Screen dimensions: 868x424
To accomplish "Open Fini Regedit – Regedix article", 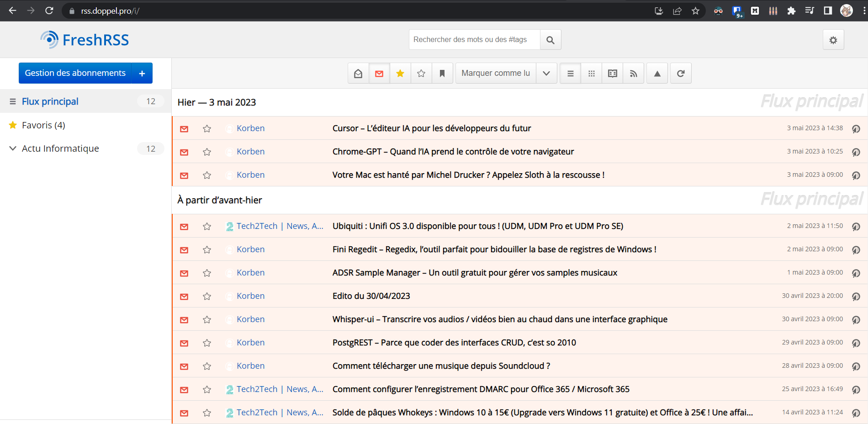I will pos(494,249).
